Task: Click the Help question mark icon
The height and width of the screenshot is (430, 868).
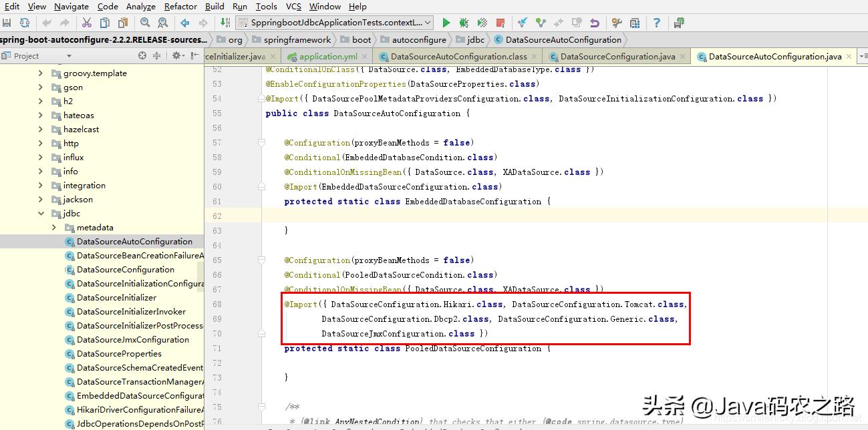Action: pyautogui.click(x=658, y=22)
